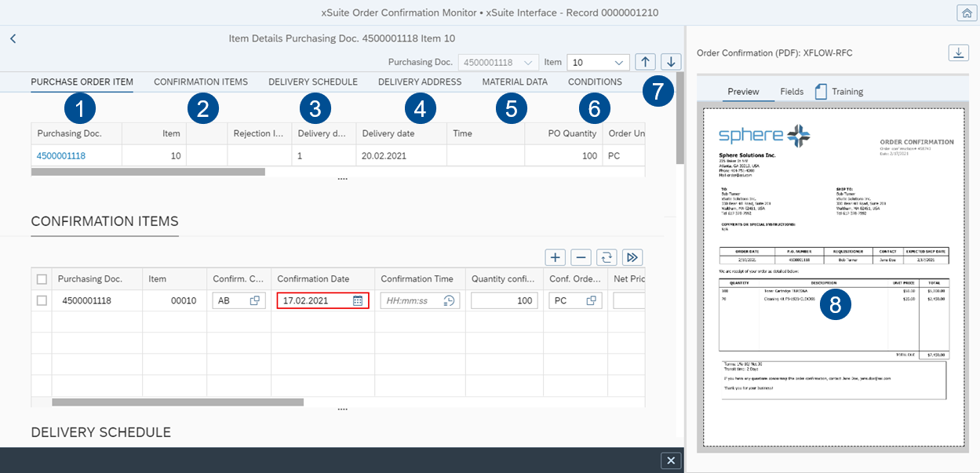Image resolution: width=980 pixels, height=473 pixels.
Task: Click the home icon in top right corner
Action: [x=967, y=13]
